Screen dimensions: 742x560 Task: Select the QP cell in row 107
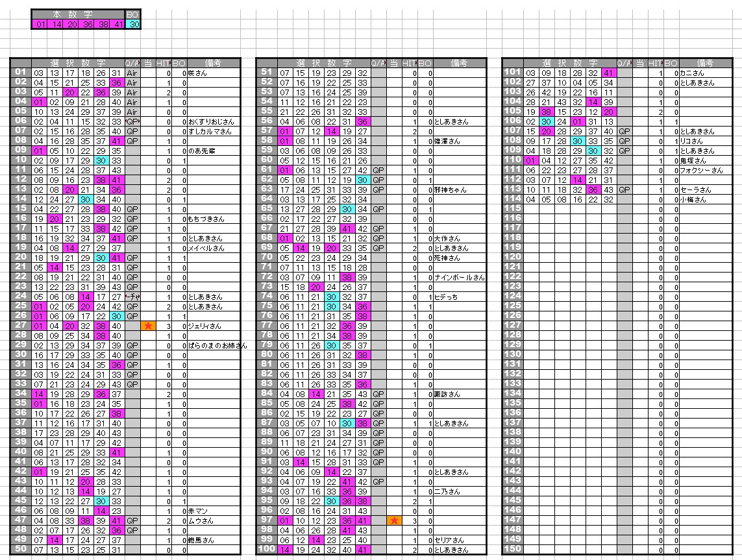pyautogui.click(x=624, y=132)
